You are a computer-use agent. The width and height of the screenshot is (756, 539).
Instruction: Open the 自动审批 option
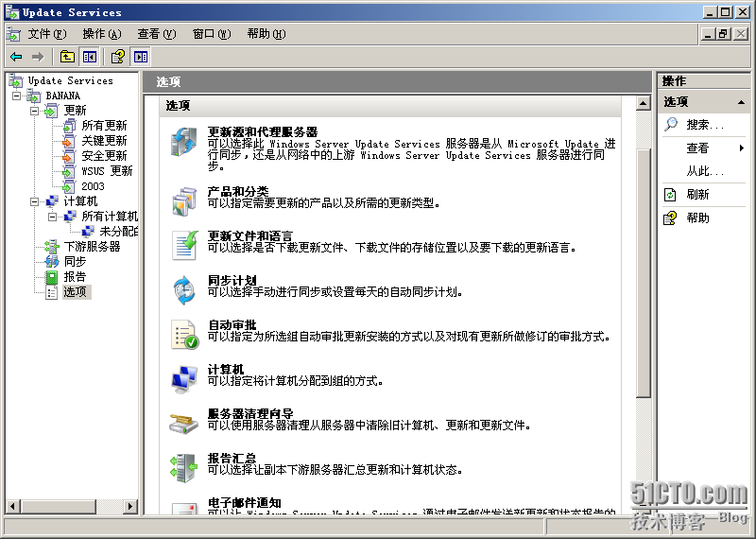click(x=232, y=324)
